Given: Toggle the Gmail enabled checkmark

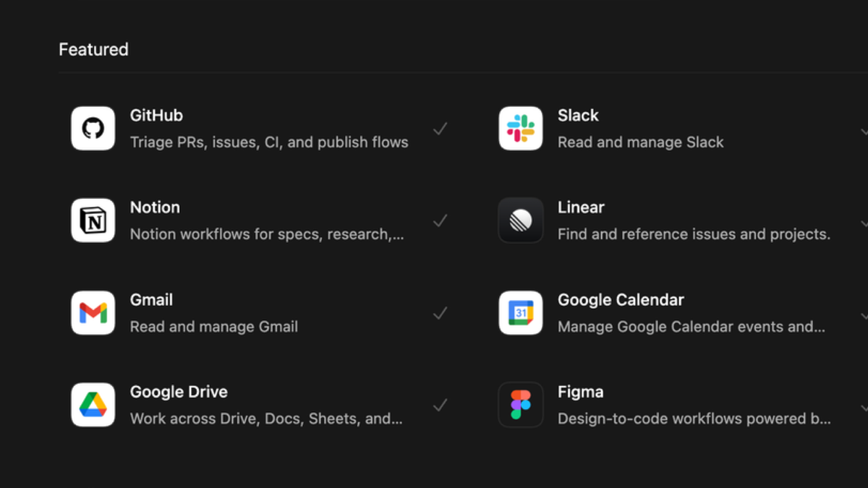Looking at the screenshot, I should click(441, 312).
